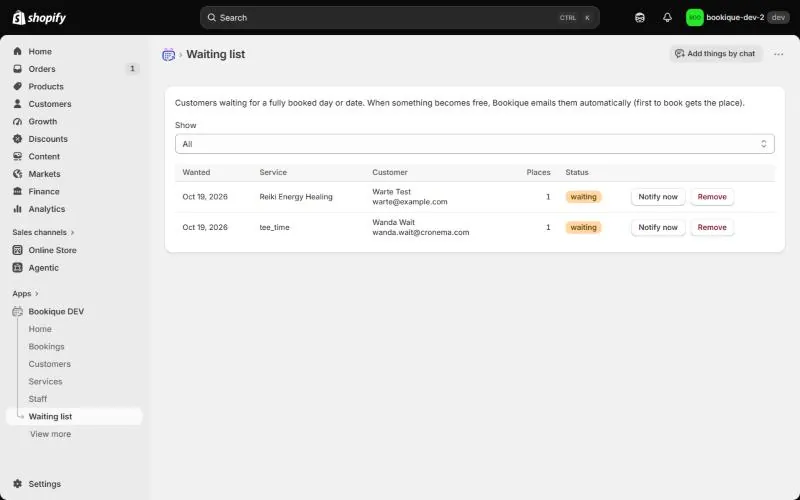Click the Status column header
Viewport: 800px width, 500px height.
pyautogui.click(x=577, y=172)
